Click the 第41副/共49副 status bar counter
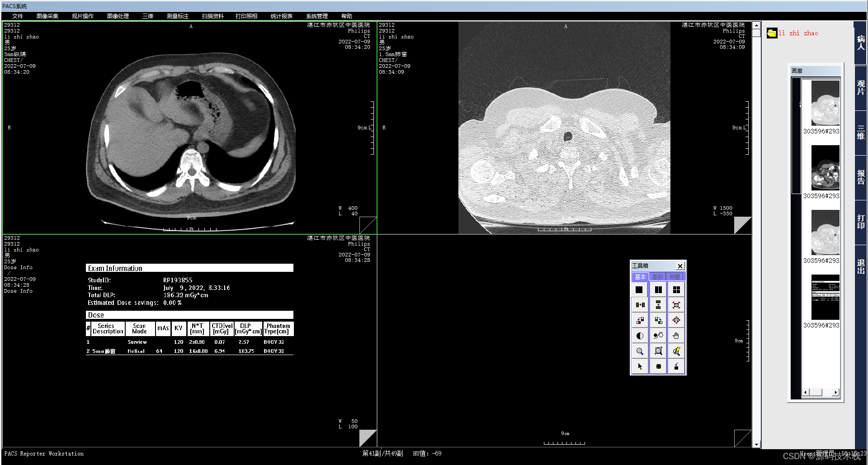Viewport: 868px width, 465px height. pos(382,453)
